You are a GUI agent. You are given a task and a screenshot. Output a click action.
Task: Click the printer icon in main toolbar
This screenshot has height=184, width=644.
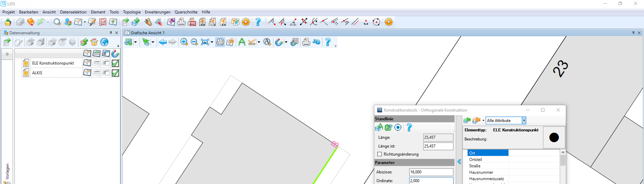click(x=181, y=22)
